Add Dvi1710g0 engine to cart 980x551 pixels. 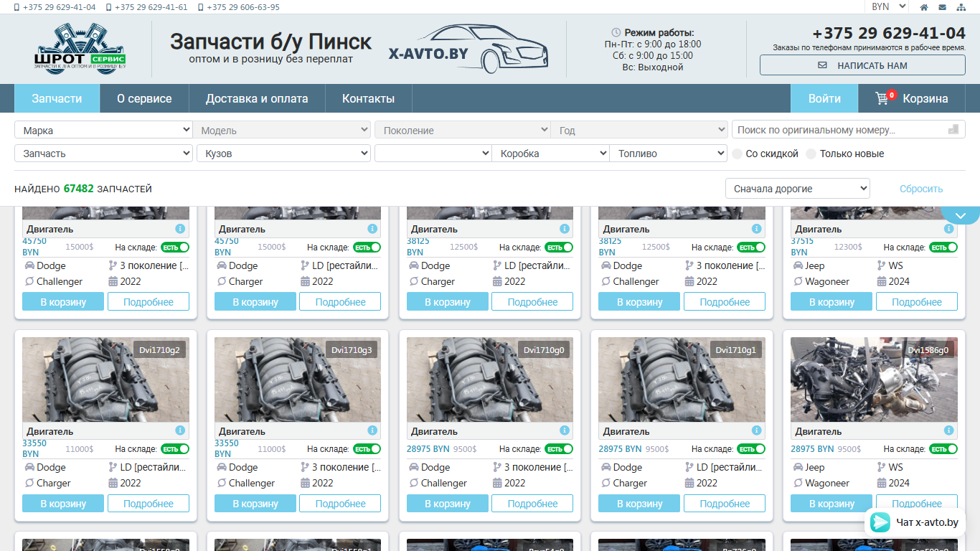[x=448, y=504]
